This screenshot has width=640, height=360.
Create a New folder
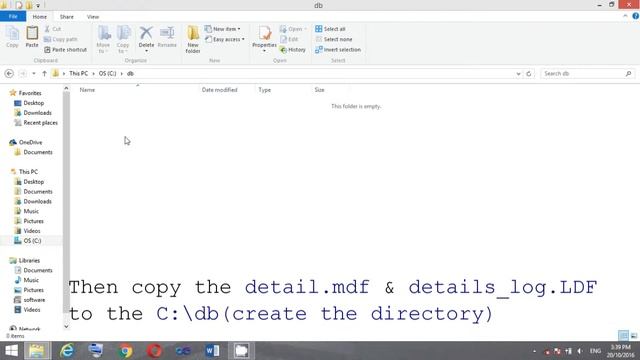(x=193, y=39)
